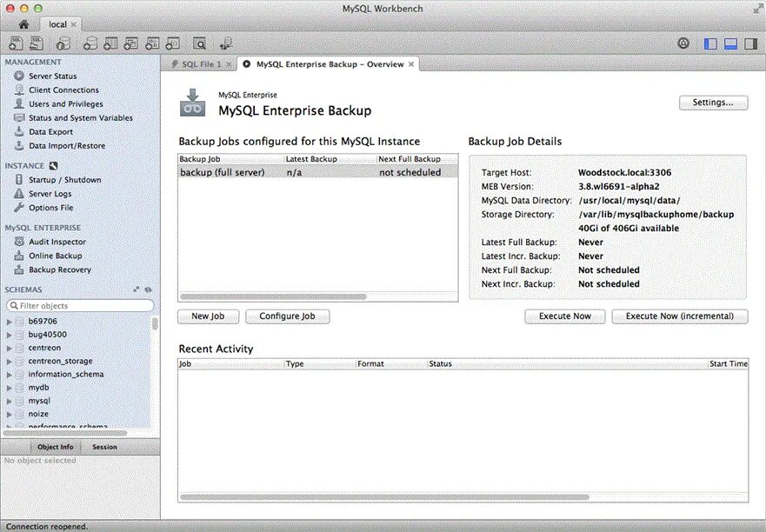Create a new view
The image size is (766, 532).
point(130,43)
